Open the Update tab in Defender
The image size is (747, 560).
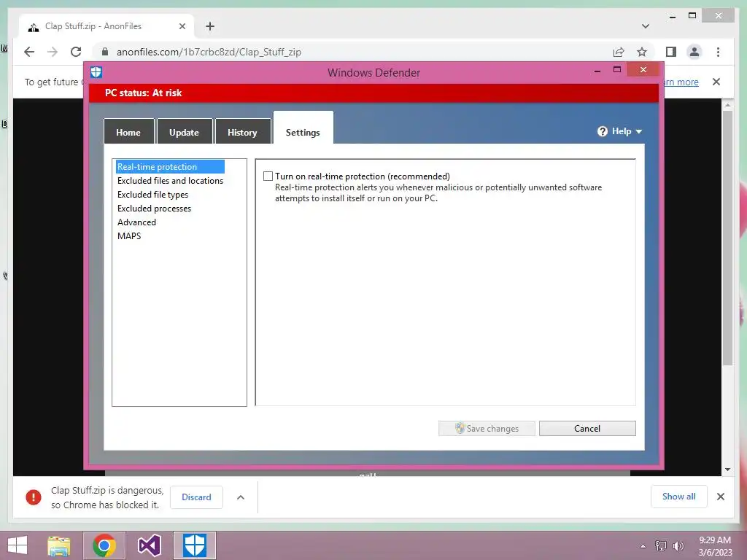click(x=185, y=133)
